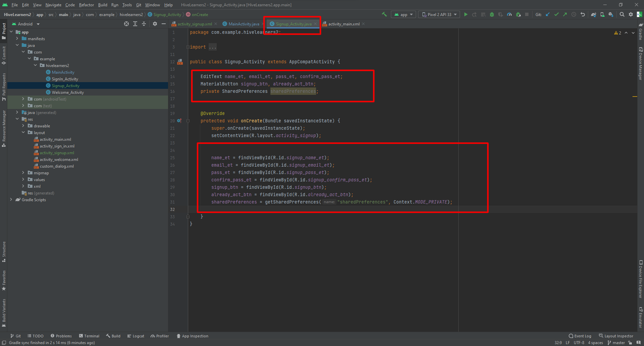Viewport: 644px width, 346px height.
Task: Open SDK Manager toolbar icon
Action: coord(611,15)
